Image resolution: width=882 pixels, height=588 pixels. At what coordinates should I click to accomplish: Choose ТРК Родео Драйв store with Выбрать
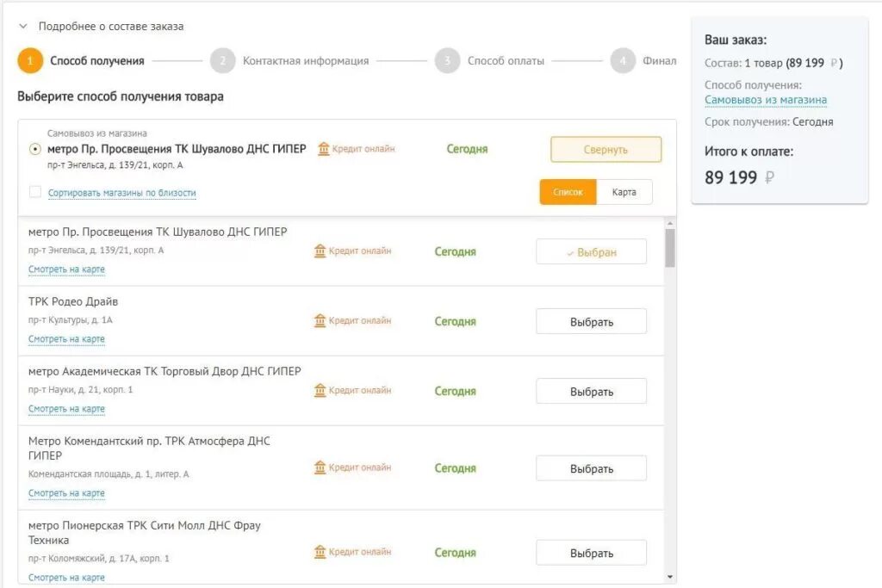591,322
